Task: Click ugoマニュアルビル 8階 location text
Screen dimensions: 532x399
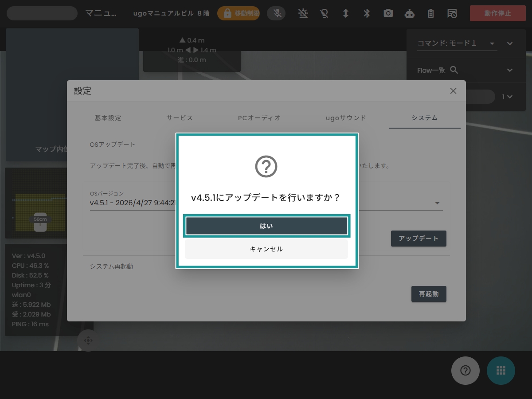Action: pyautogui.click(x=171, y=13)
